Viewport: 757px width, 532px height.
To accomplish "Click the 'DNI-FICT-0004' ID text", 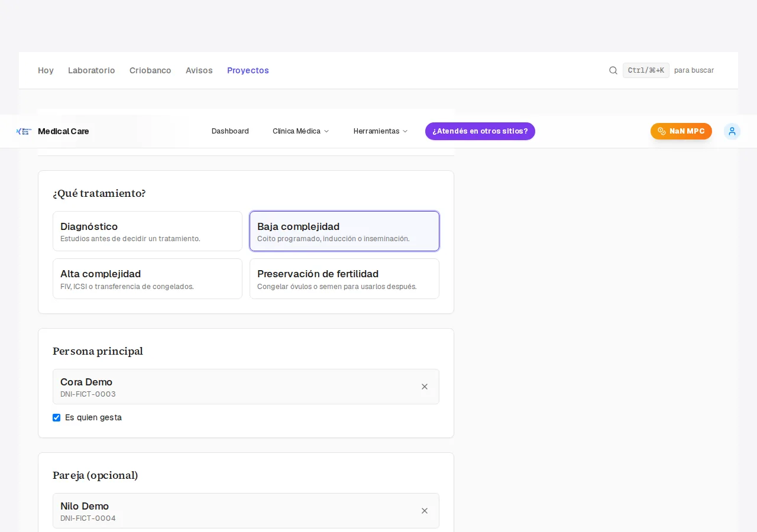I will (88, 518).
